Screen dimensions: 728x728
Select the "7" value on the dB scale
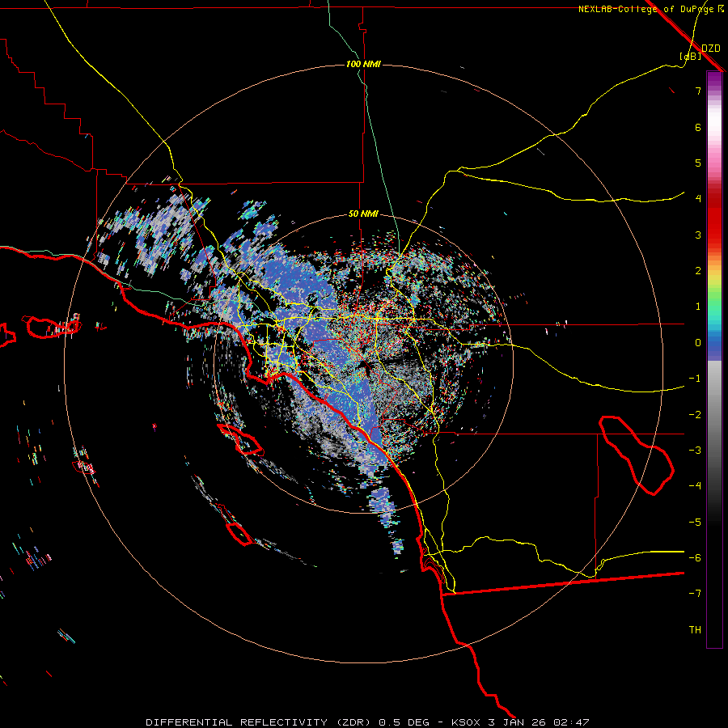click(x=698, y=91)
